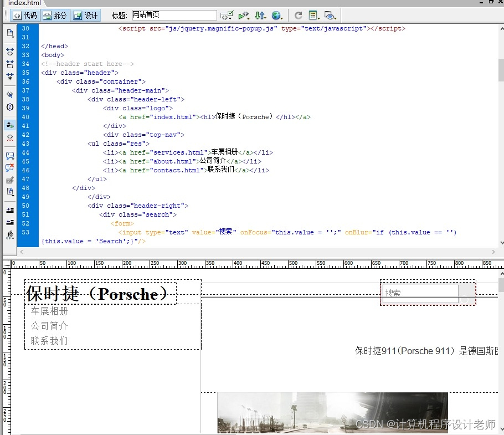Screen dimensions: 504x435
Task: Click Remove Comment icon
Action: click(10, 167)
